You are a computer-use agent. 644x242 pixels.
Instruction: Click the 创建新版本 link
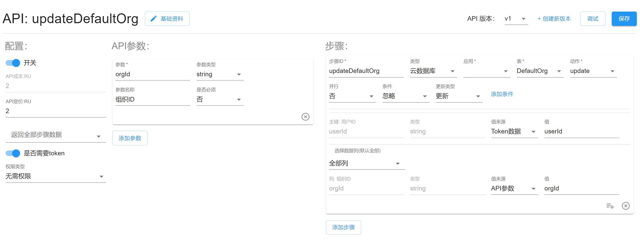554,19
